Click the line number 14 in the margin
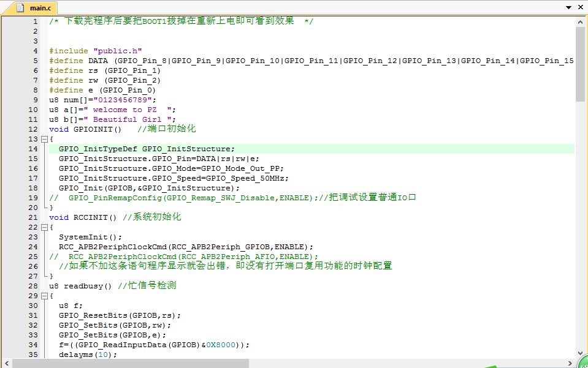Viewport: 588px width, 368px height. [33, 149]
